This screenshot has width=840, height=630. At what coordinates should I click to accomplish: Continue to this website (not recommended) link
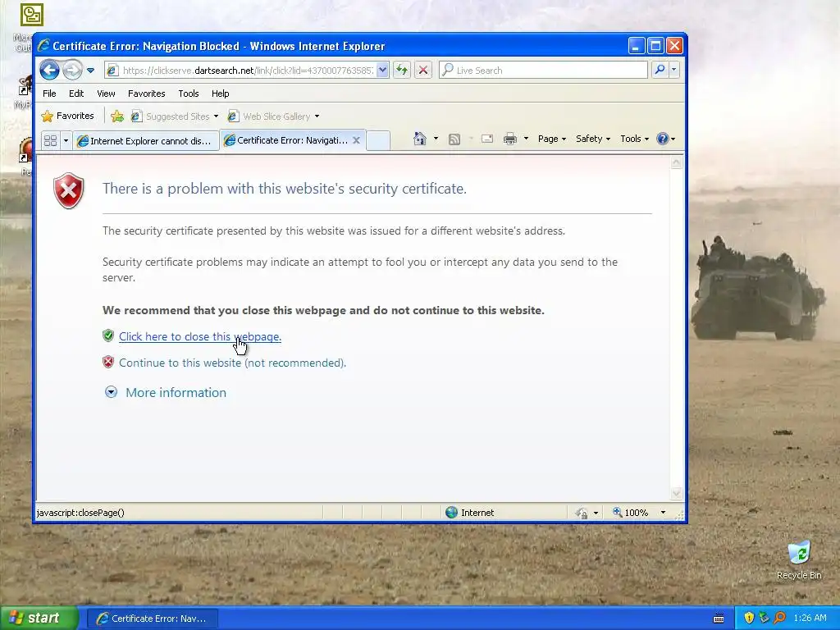tap(232, 363)
